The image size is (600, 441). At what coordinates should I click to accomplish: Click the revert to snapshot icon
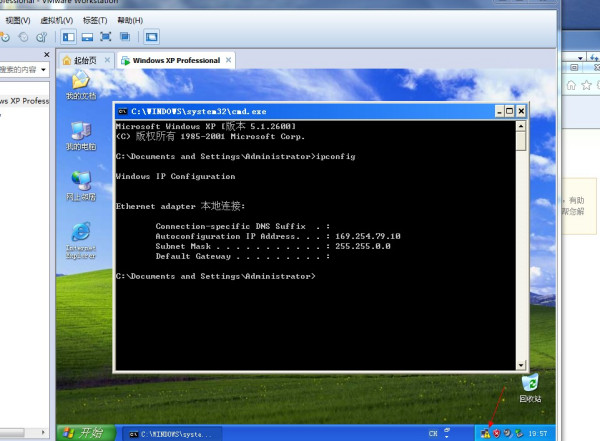pyautogui.click(x=24, y=37)
